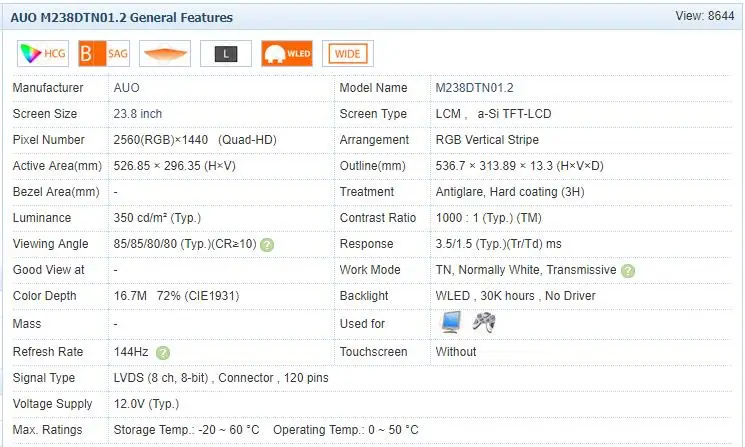Image resolution: width=745 pixels, height=447 pixels.
Task: Click the Without touchscreen value
Action: (x=456, y=352)
